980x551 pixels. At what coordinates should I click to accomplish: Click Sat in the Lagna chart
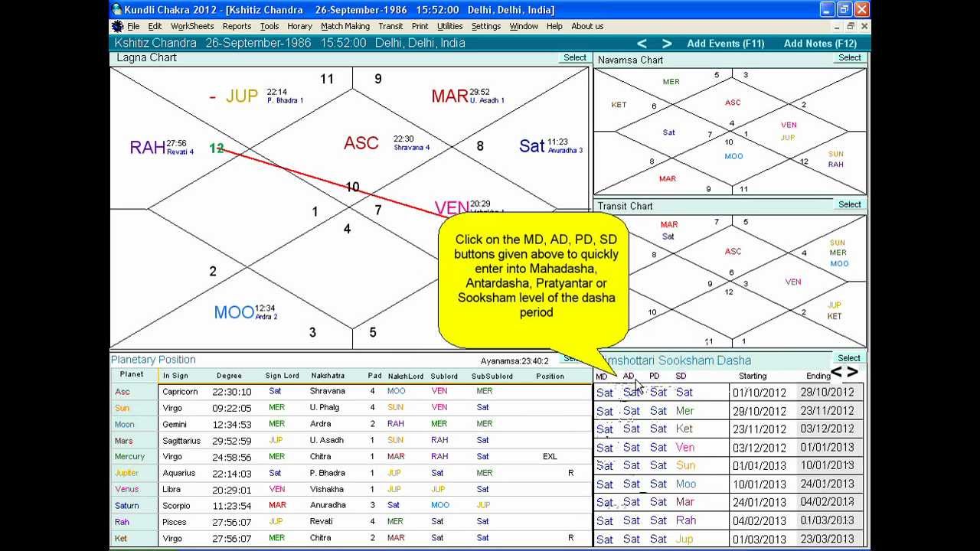[x=531, y=146]
